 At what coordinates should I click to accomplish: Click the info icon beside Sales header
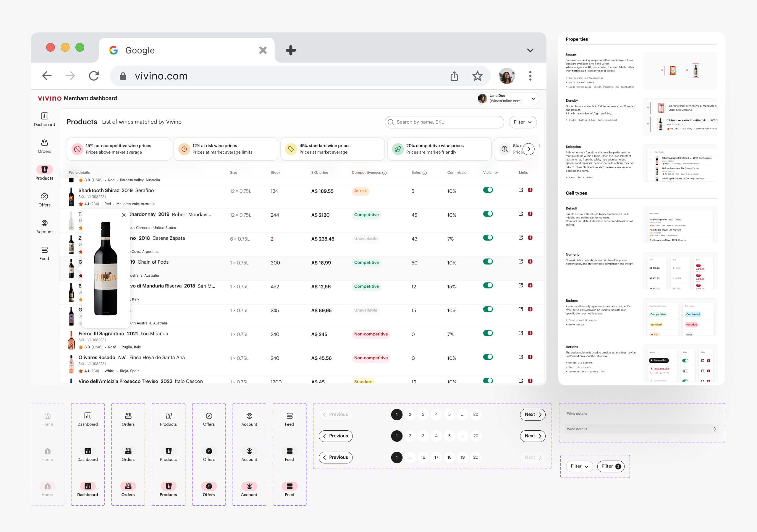pos(425,173)
